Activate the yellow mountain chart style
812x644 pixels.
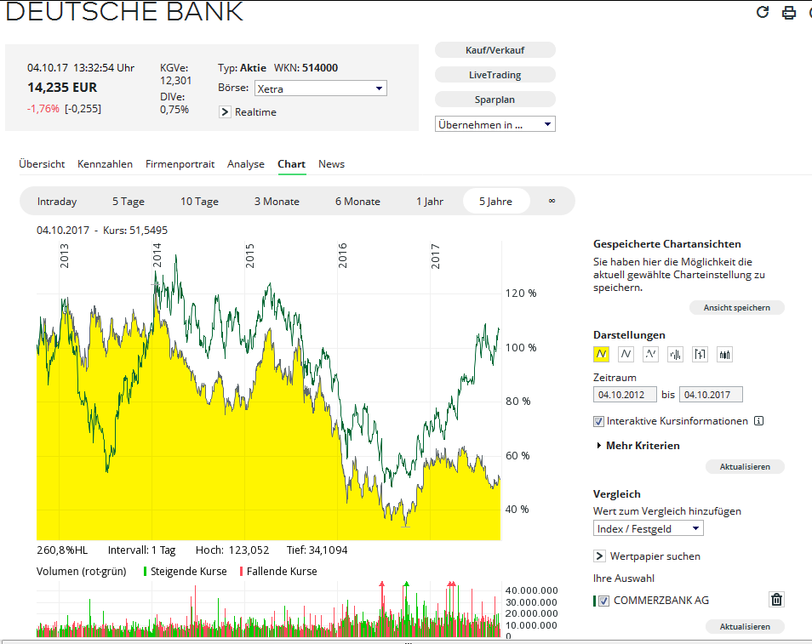pos(601,354)
